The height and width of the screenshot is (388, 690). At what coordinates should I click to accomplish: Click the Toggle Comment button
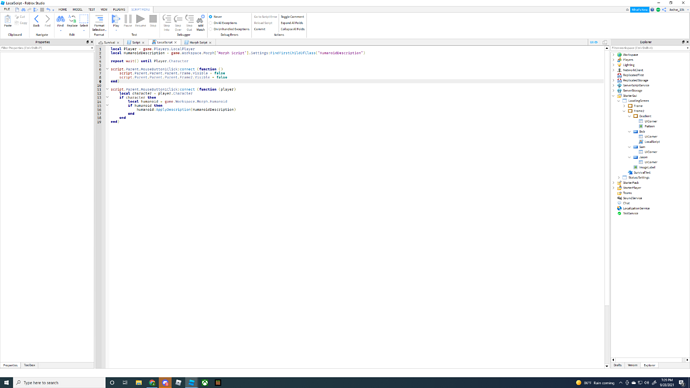(292, 17)
